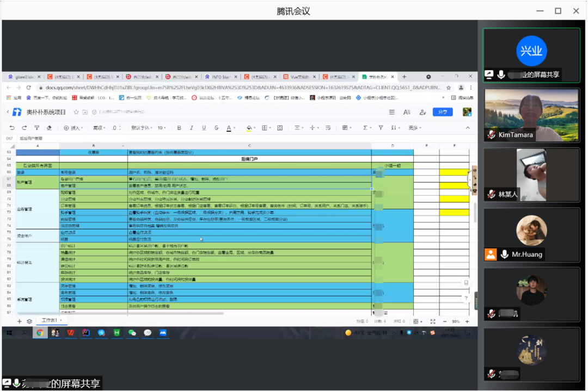588x391 pixels.
Task: Open the document outline menu icon
Action: (391, 112)
